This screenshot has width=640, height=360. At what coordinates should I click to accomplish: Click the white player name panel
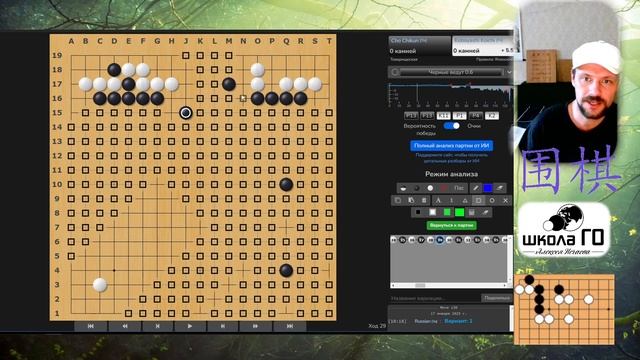click(482, 46)
